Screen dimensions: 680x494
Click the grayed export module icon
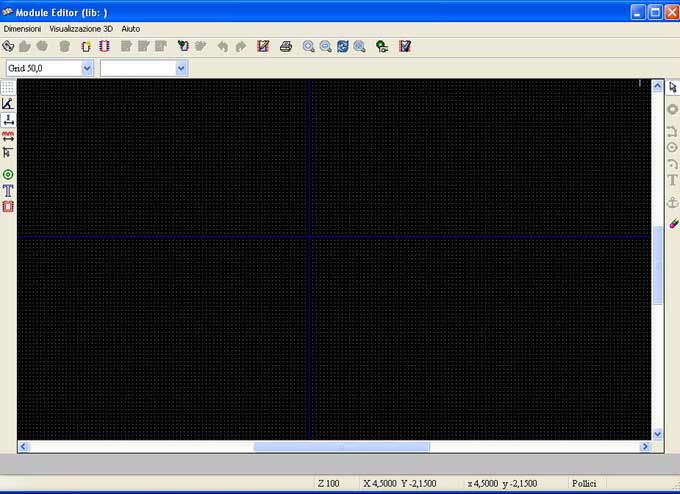pyautogui.click(x=200, y=46)
